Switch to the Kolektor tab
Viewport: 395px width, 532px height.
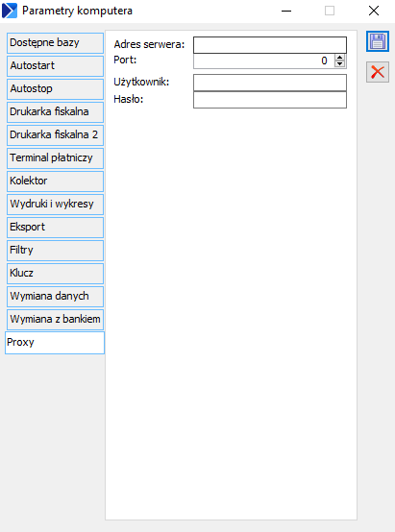[55, 181]
